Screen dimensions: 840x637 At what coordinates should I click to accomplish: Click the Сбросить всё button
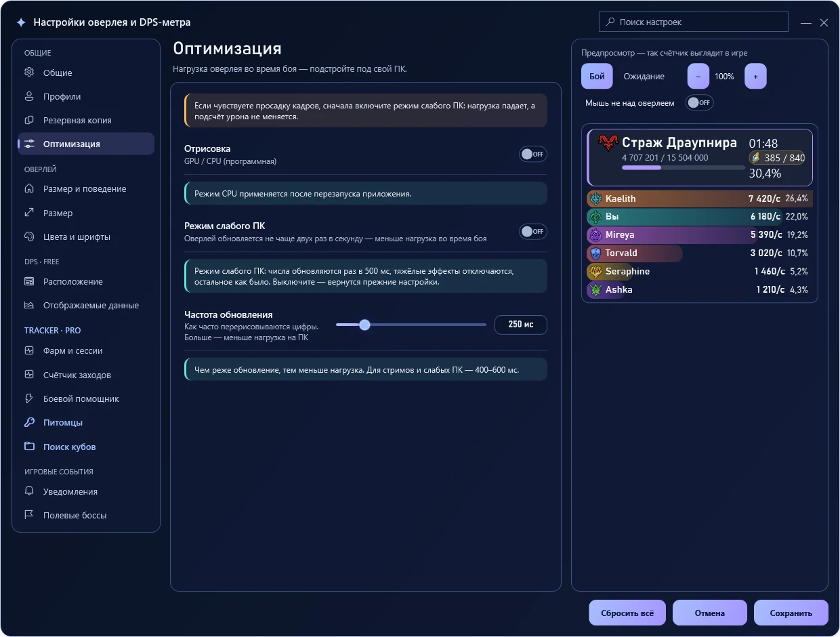click(627, 613)
